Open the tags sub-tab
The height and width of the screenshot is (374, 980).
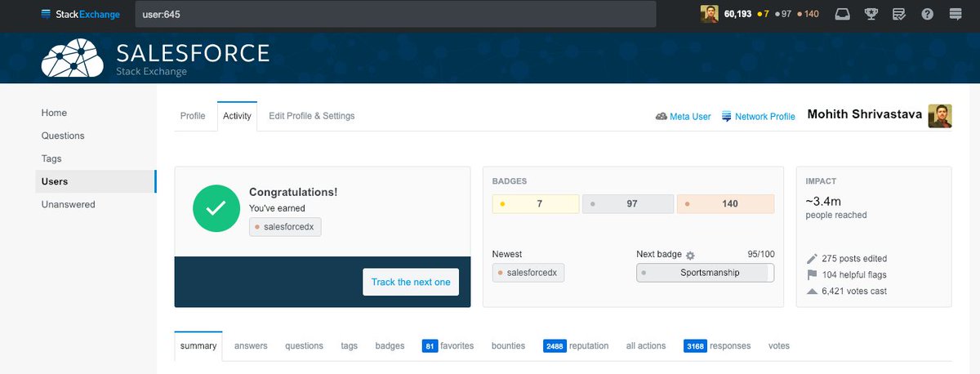pyautogui.click(x=350, y=346)
